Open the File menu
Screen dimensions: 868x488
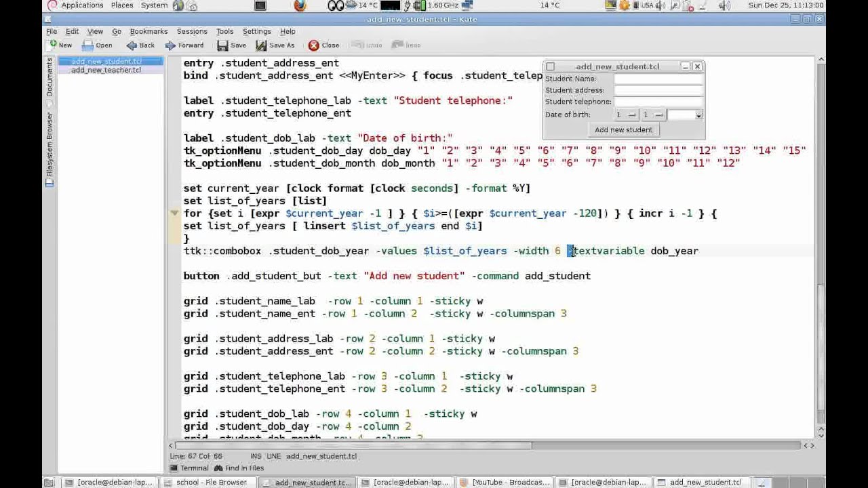[x=52, y=31]
